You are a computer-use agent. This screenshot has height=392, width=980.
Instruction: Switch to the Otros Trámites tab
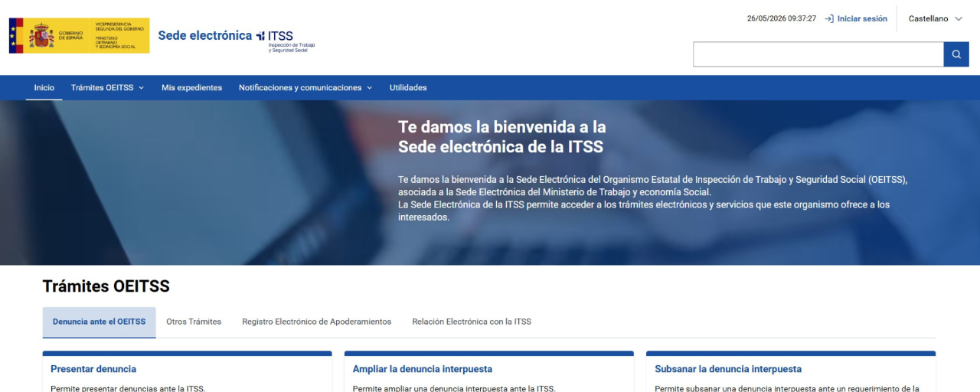point(194,322)
